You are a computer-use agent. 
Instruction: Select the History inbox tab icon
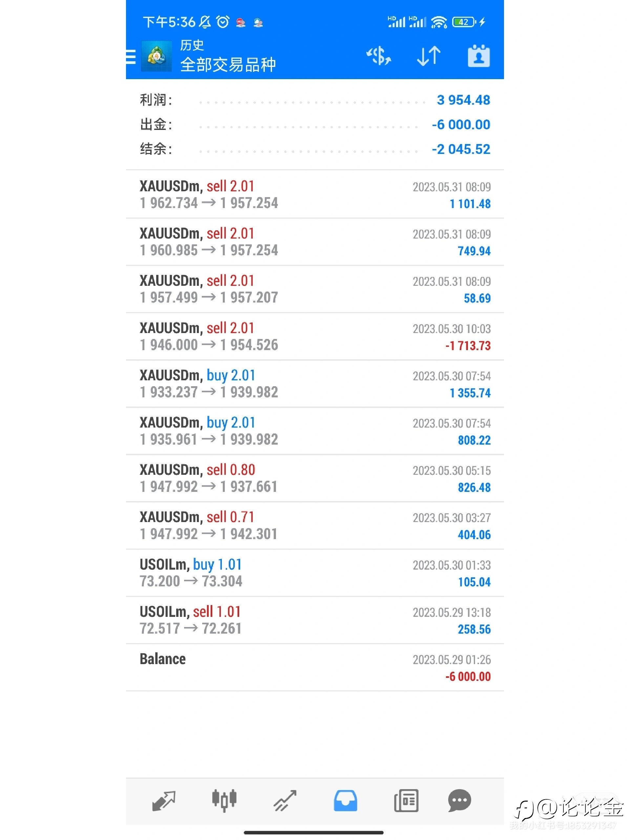click(x=345, y=801)
